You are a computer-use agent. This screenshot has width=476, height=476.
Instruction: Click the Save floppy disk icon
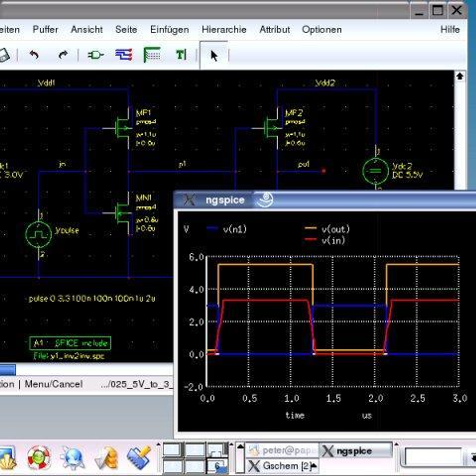(x=4, y=55)
